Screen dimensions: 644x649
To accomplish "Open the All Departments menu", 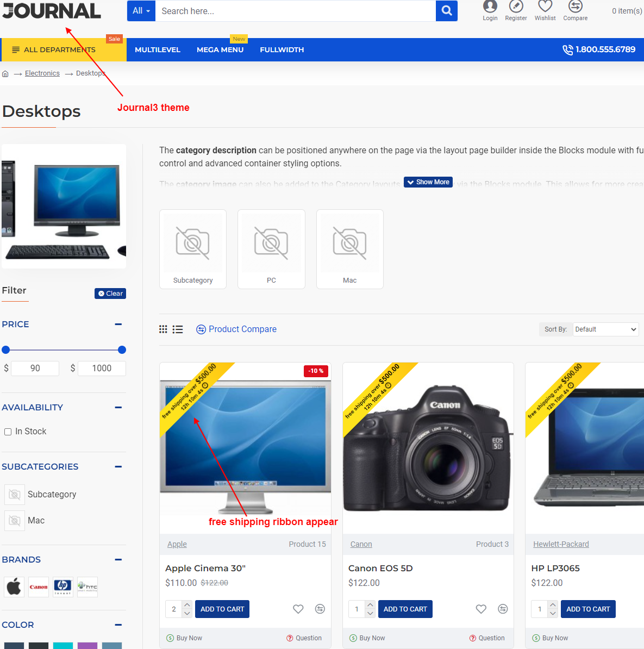I will tap(64, 49).
